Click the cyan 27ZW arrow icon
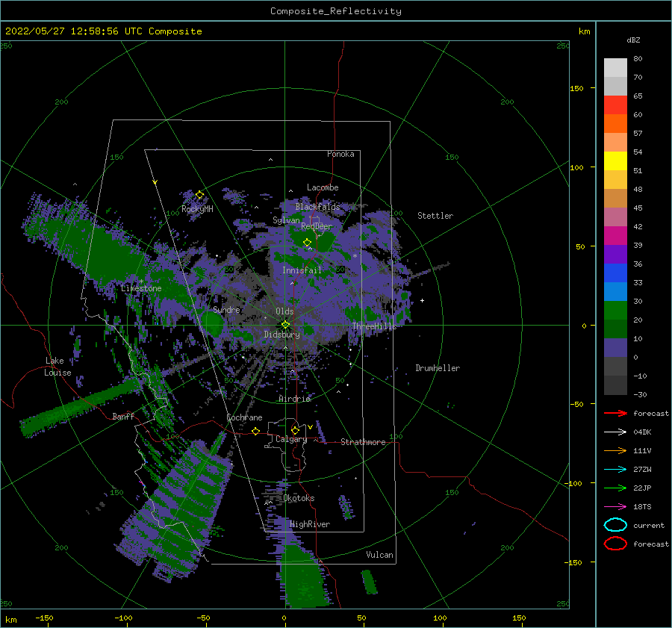This screenshot has width=672, height=628. [x=615, y=470]
